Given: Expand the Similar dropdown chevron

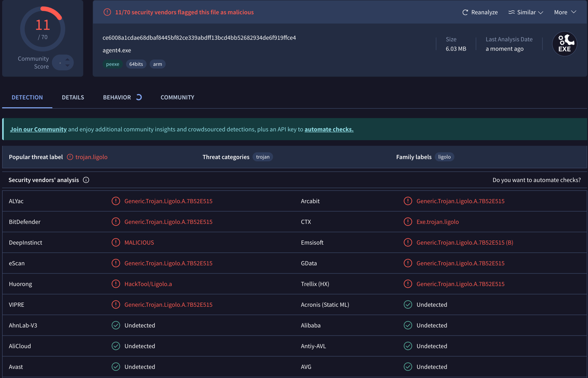Looking at the screenshot, I should tap(541, 13).
